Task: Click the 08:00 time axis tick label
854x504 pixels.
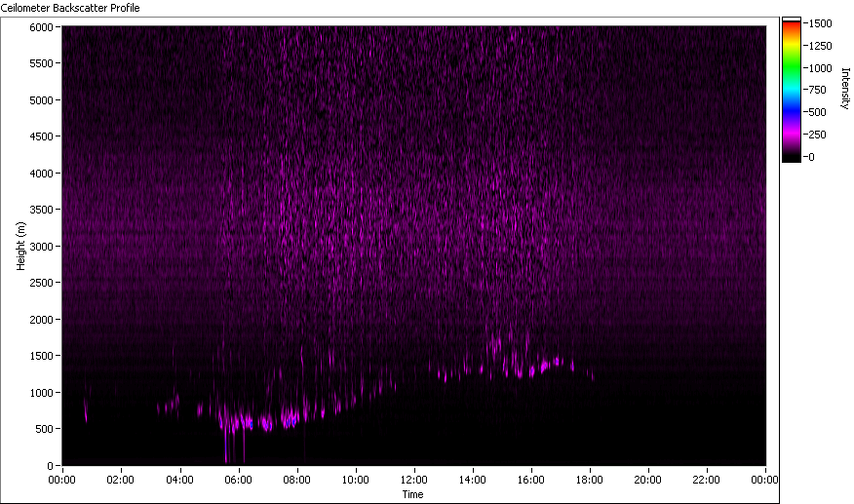Action: point(296,480)
